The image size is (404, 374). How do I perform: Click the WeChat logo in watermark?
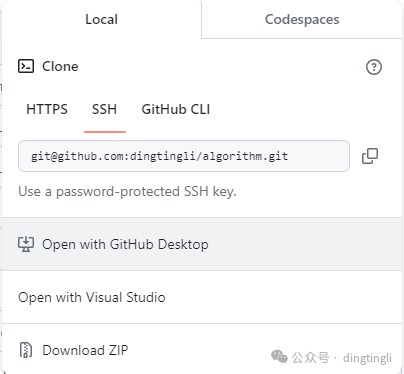279,357
